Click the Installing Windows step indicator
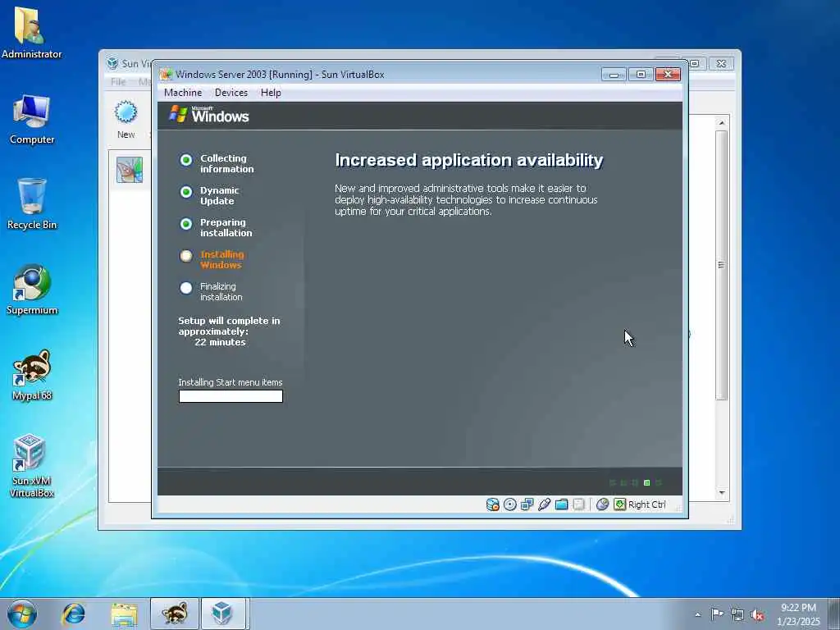840x630 pixels. click(186, 256)
